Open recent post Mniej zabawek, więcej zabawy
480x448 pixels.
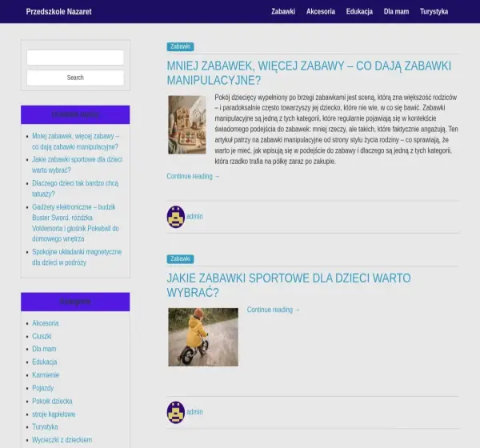pos(75,142)
